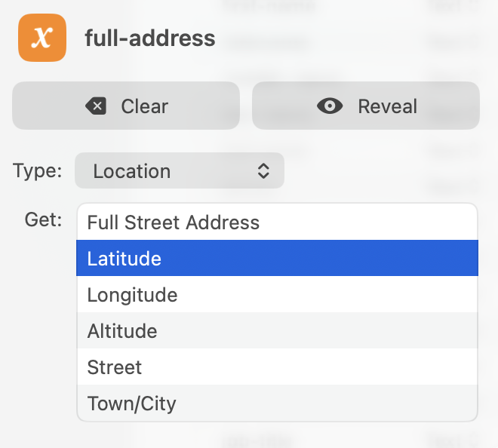Click the Type: label
Image resolution: width=498 pixels, height=448 pixels.
point(38,171)
